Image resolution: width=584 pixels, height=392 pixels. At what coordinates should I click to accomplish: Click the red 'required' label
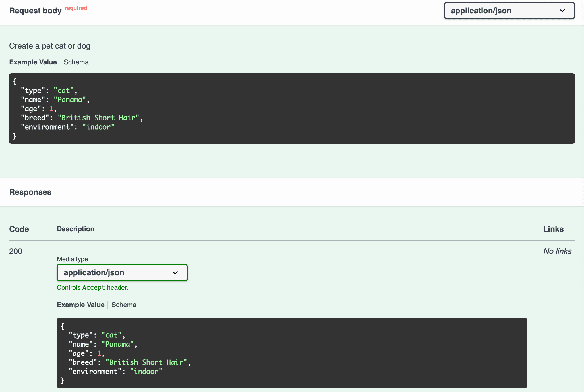click(x=76, y=8)
